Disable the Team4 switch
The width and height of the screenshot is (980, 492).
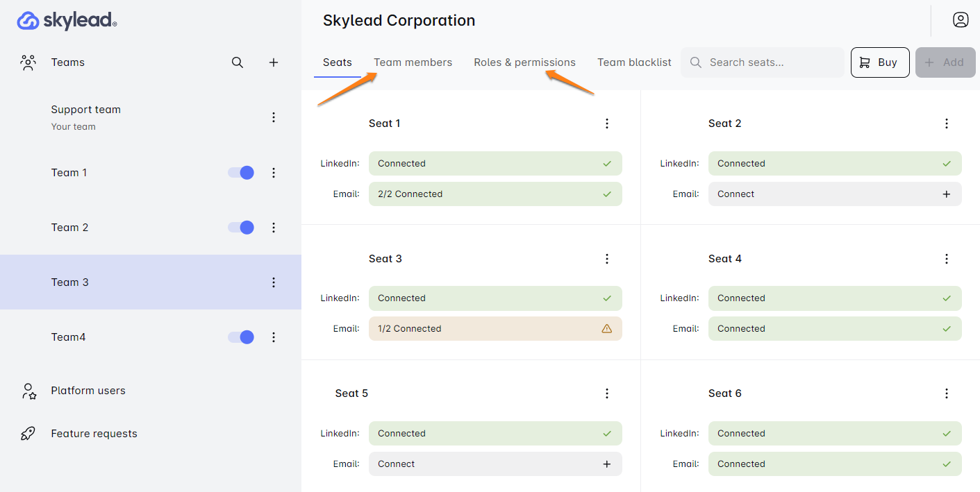click(x=241, y=337)
